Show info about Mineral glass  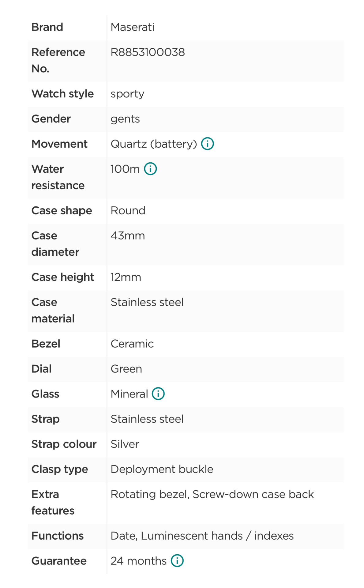point(158,394)
